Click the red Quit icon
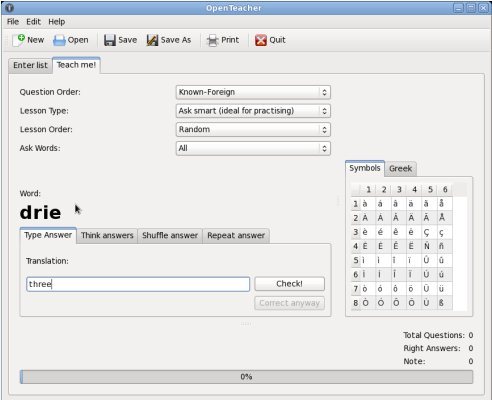The height and width of the screenshot is (400, 492). pos(261,40)
